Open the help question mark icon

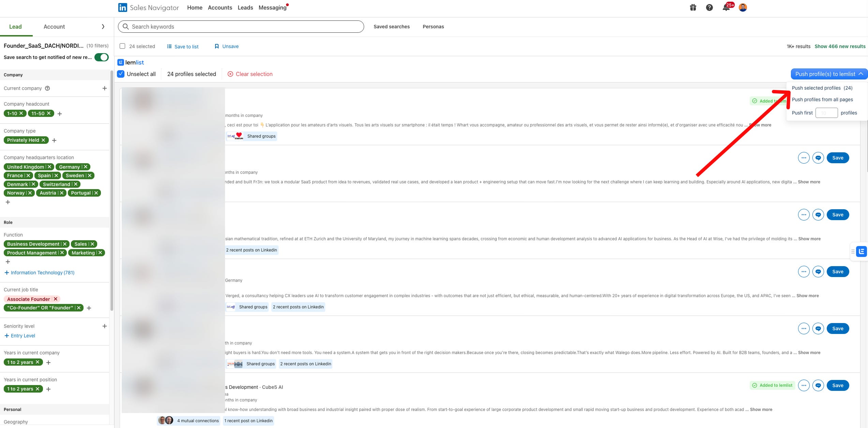point(709,7)
